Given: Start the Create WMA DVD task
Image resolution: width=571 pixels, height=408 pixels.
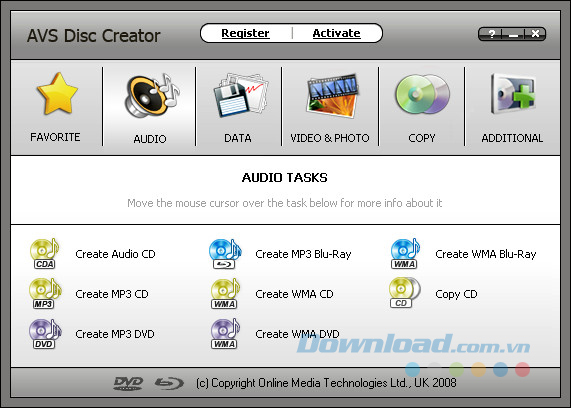Looking at the screenshot, I should (297, 334).
